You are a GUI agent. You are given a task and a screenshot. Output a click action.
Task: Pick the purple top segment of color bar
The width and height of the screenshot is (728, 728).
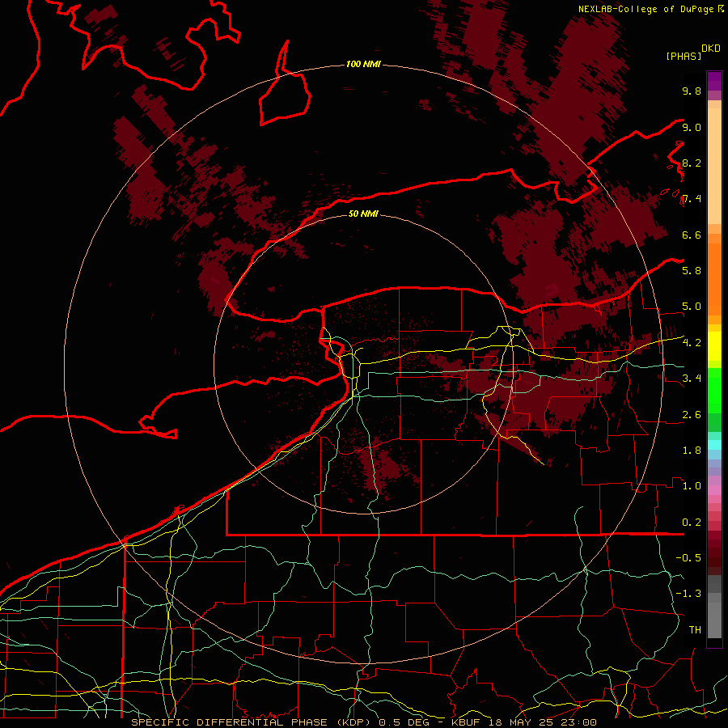click(714, 81)
